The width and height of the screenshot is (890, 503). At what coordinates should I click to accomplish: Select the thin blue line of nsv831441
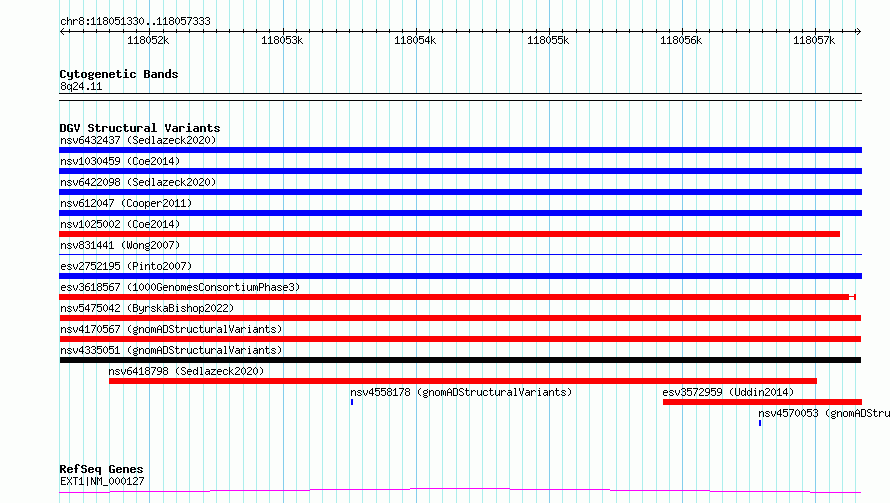coord(460,254)
